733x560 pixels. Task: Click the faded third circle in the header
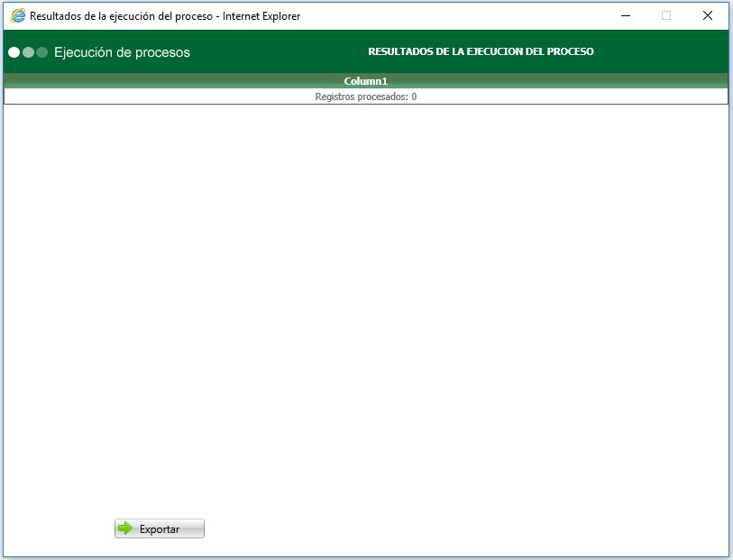coord(41,51)
